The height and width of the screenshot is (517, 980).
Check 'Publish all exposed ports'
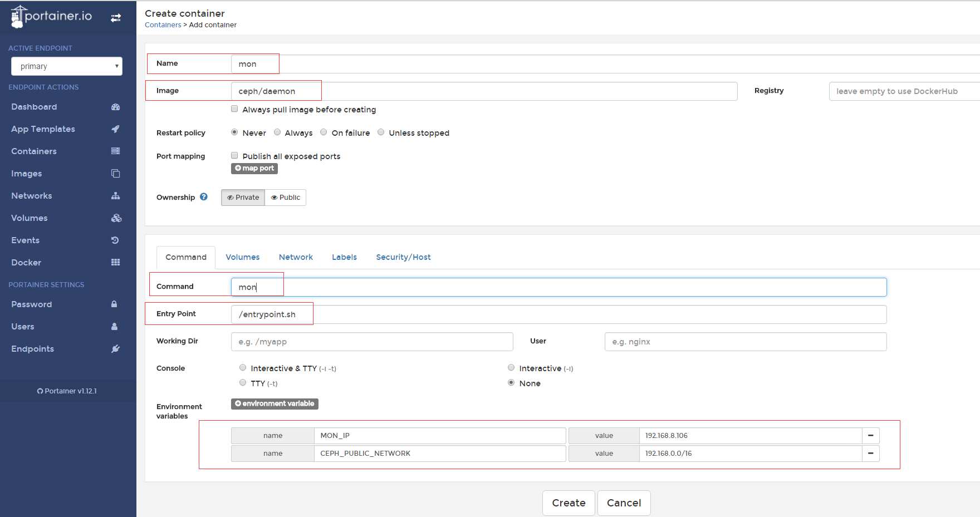tap(234, 155)
